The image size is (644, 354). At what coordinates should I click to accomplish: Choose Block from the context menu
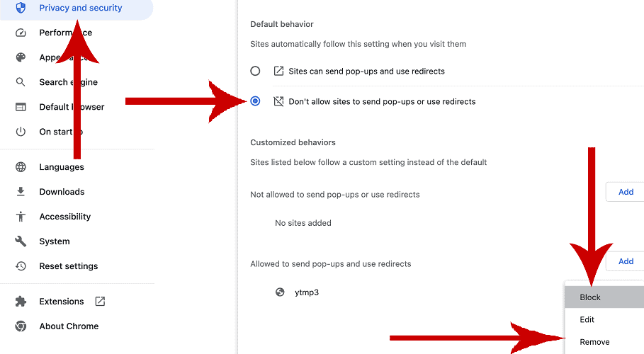click(590, 297)
